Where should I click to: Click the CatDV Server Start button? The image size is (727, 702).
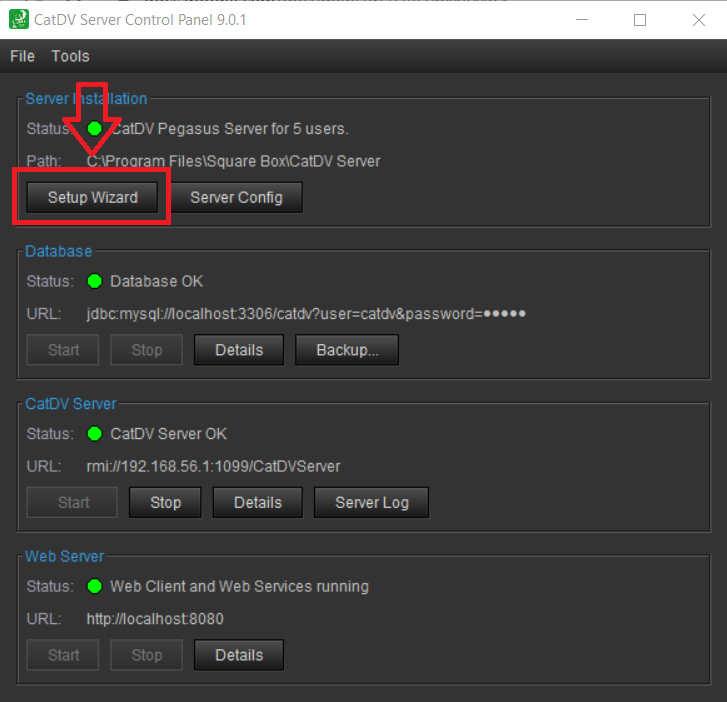coord(72,502)
